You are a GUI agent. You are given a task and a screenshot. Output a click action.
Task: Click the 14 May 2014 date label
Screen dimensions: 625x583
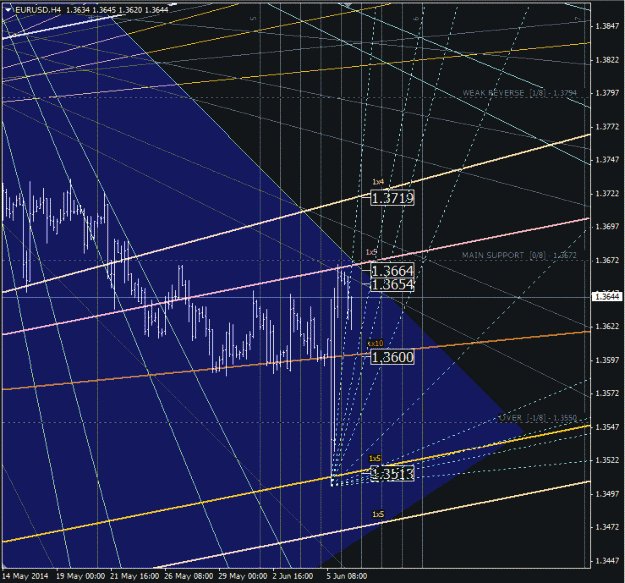pos(26,576)
